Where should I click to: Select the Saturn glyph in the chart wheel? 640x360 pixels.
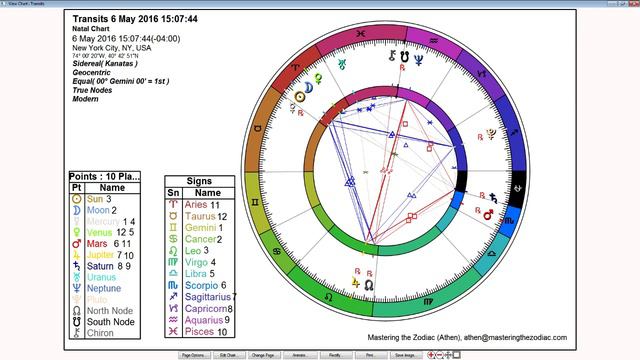[493, 198]
